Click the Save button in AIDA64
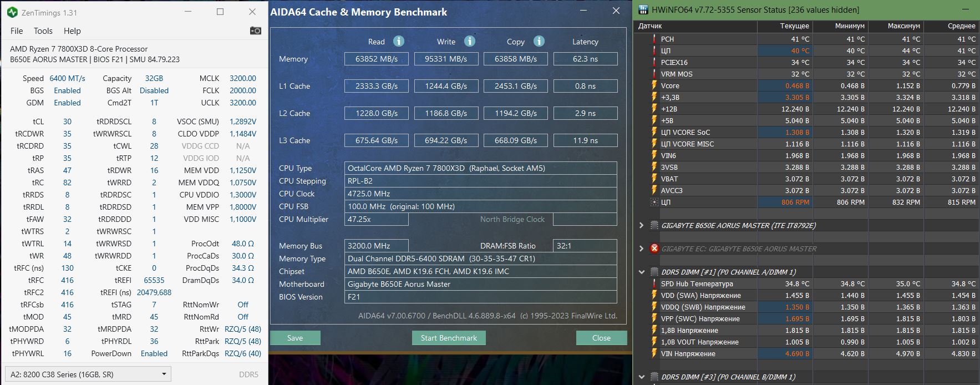980x385 pixels. (x=295, y=338)
